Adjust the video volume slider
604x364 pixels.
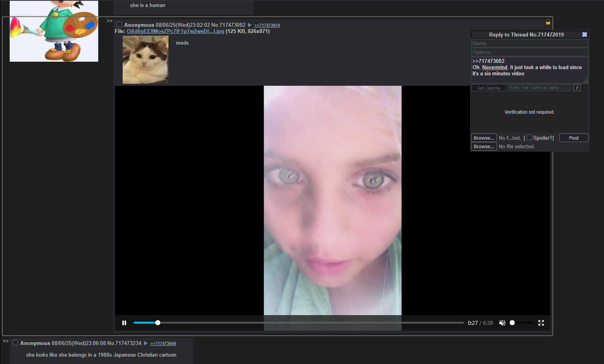tap(521, 323)
